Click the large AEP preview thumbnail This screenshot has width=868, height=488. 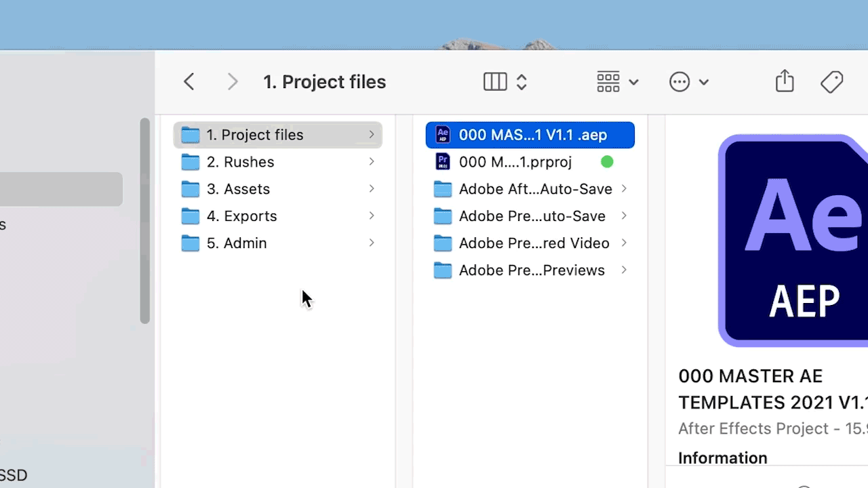(793, 241)
